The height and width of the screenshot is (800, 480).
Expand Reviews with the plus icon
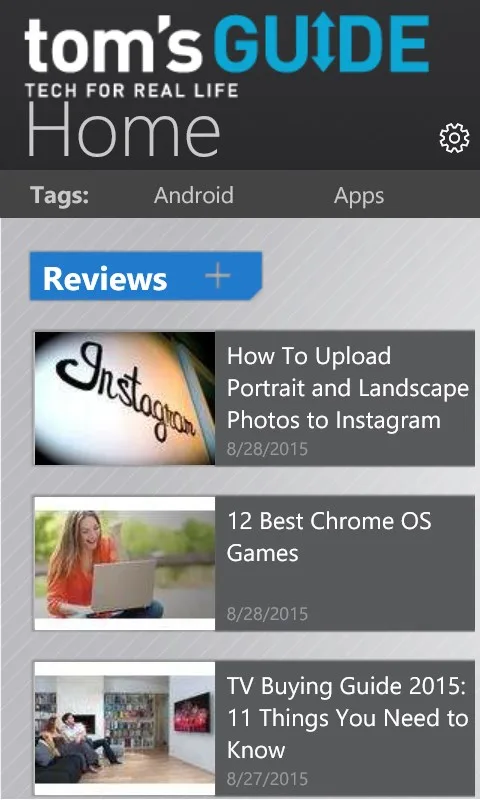pyautogui.click(x=218, y=276)
